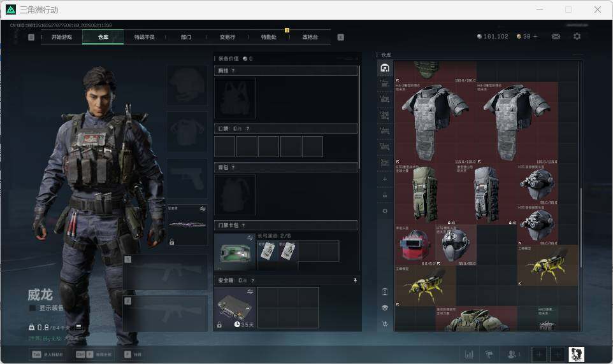Click the layers stack icon in the warehouse sidebar

coord(385,308)
